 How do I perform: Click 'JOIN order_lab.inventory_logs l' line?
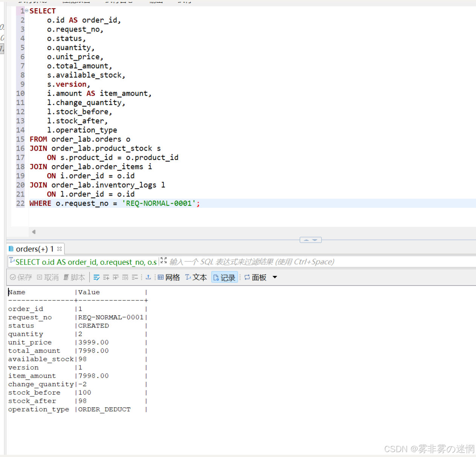point(98,185)
